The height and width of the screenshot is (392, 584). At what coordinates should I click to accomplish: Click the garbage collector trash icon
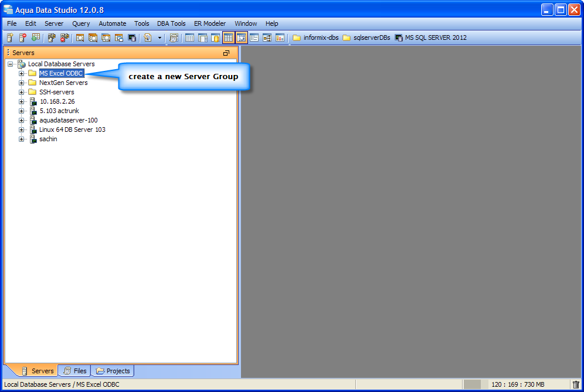tap(576, 384)
